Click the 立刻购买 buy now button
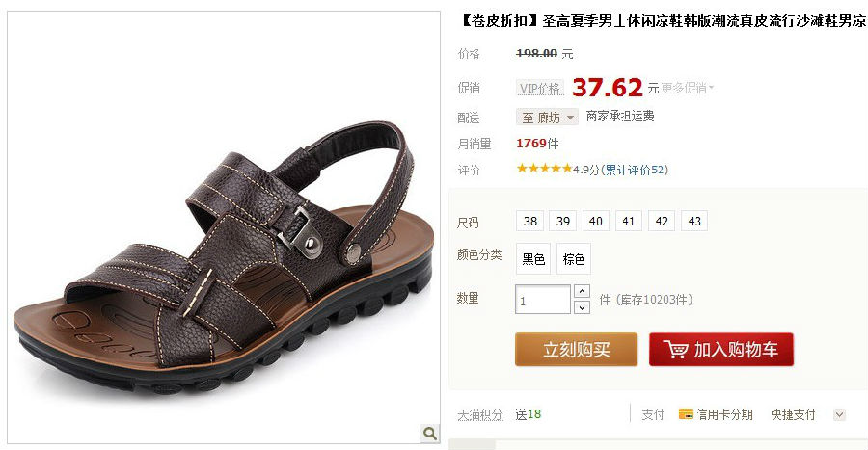The height and width of the screenshot is (450, 868). [x=577, y=350]
